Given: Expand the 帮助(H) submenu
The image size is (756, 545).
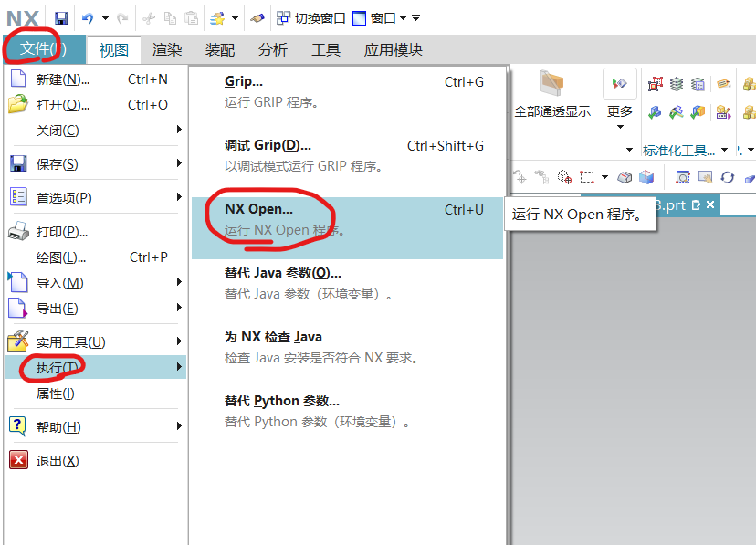Looking at the screenshot, I should (x=96, y=427).
